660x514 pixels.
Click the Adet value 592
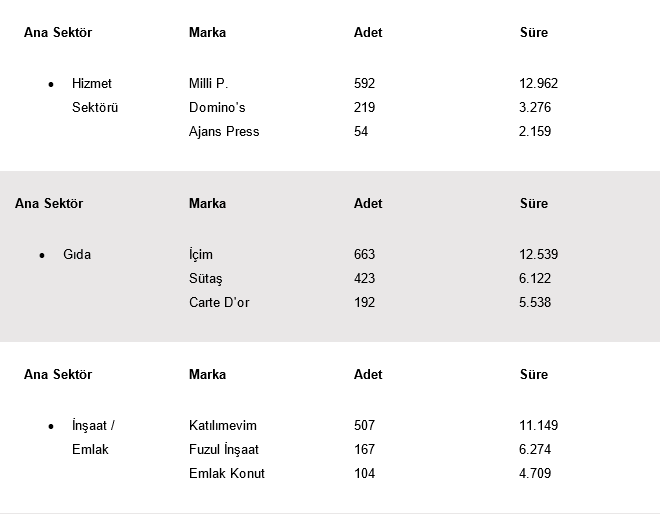364,84
